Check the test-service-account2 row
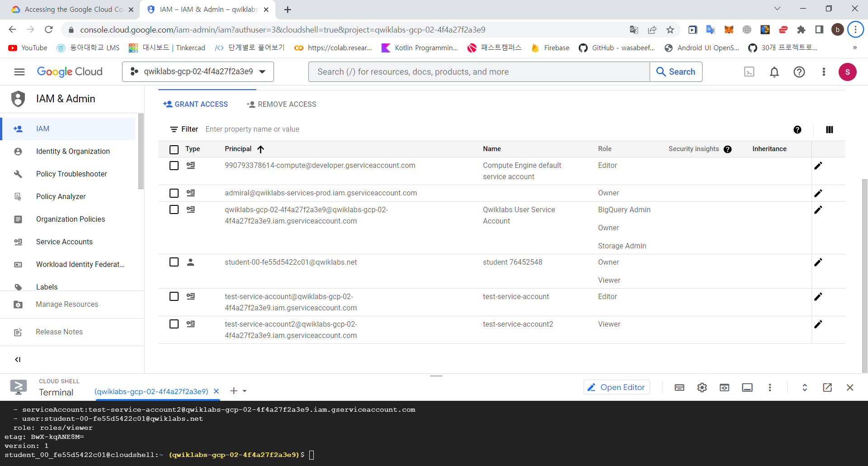The height and width of the screenshot is (466, 868). coord(174,324)
